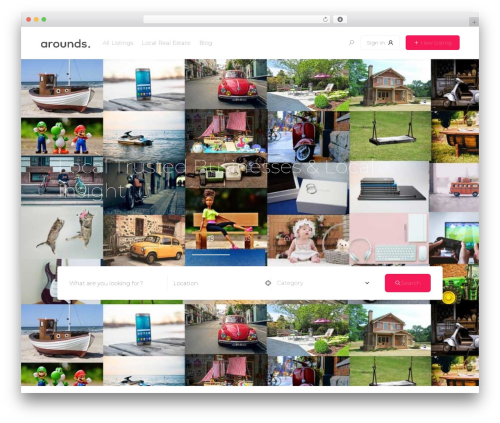
Task: Click the vintage telephones photo
Action: (226, 171)
